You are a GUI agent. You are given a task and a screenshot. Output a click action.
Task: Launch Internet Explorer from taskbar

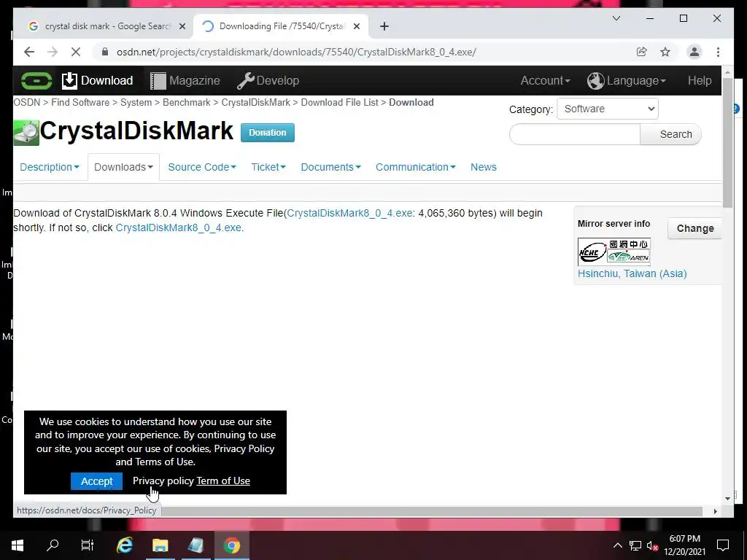pyautogui.click(x=125, y=545)
